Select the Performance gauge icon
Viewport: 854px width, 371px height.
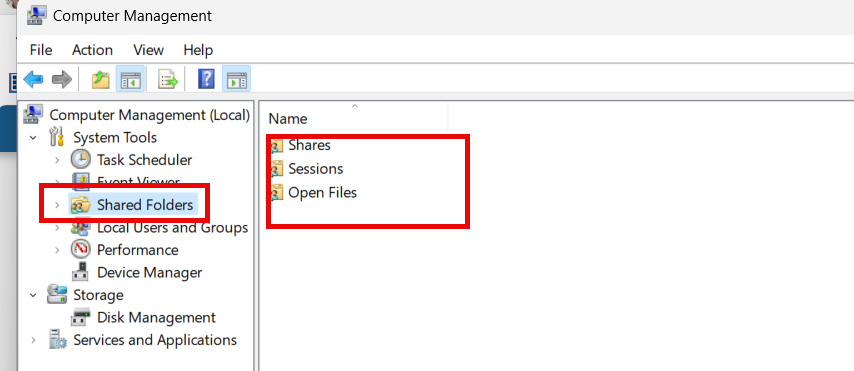[81, 250]
